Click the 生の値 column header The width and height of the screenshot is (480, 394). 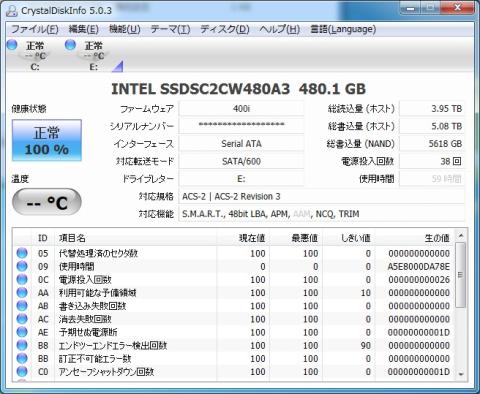[414, 238]
